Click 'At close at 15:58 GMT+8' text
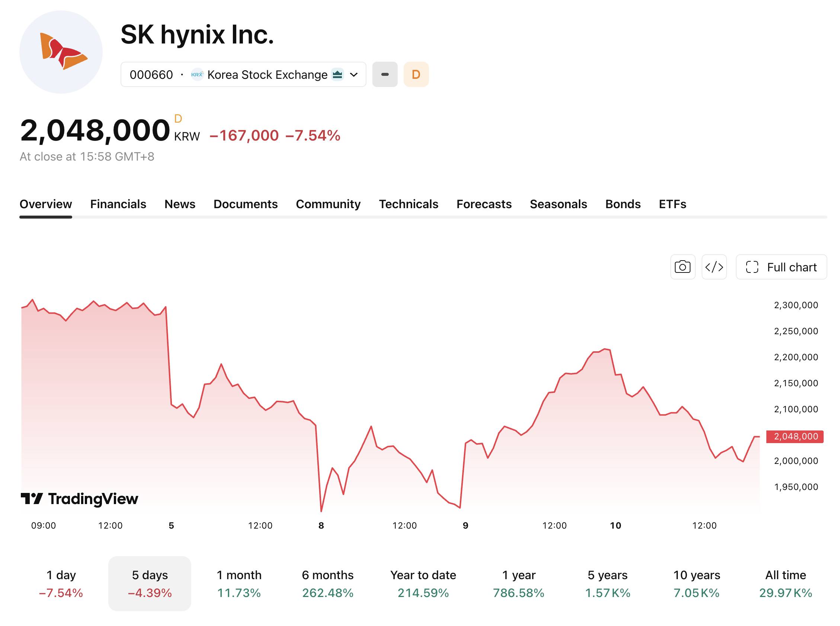The width and height of the screenshot is (840, 626). [x=87, y=156]
